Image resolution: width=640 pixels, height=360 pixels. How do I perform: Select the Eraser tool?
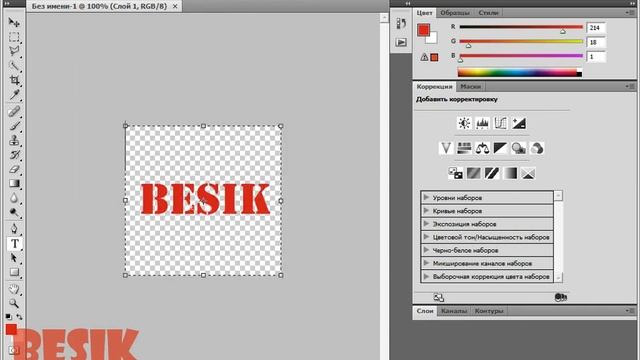coord(14,169)
